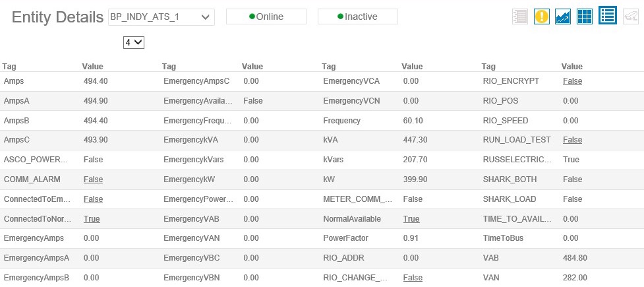
Task: Select the EmergencyVAB tag cell
Action: point(191,219)
